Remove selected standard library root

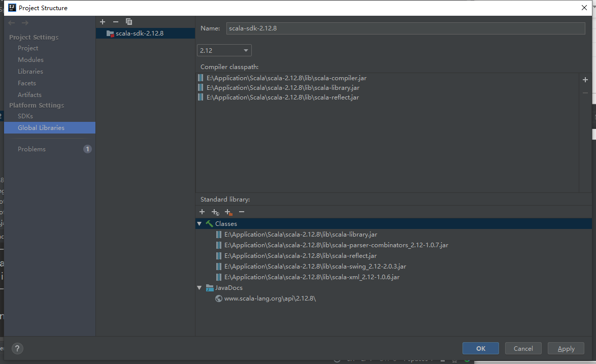(x=242, y=212)
